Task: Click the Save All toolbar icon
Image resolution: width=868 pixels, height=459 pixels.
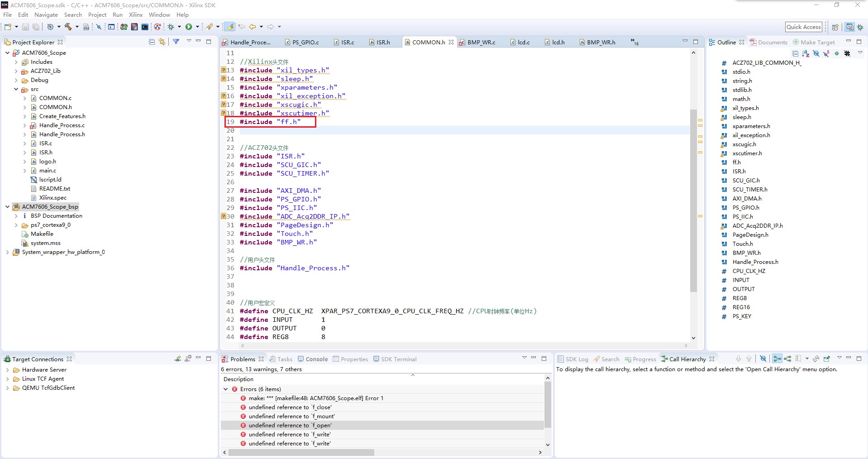Action: point(36,27)
